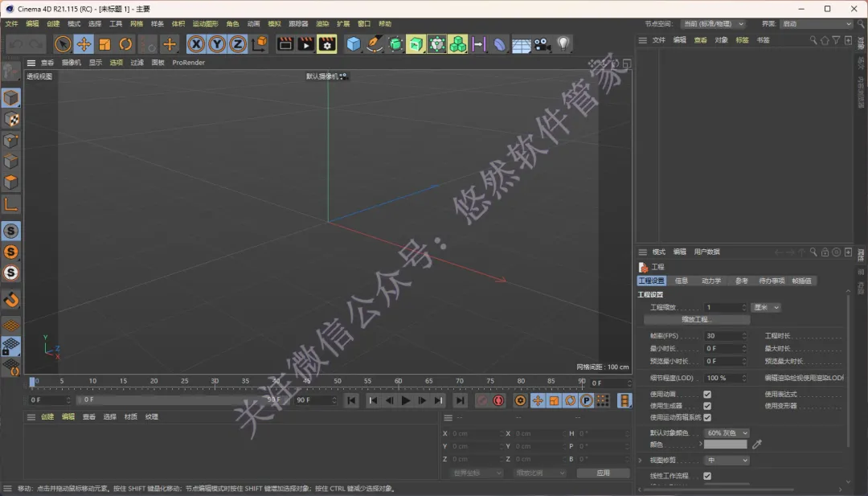
Task: Activate the Move tool
Action: 84,44
